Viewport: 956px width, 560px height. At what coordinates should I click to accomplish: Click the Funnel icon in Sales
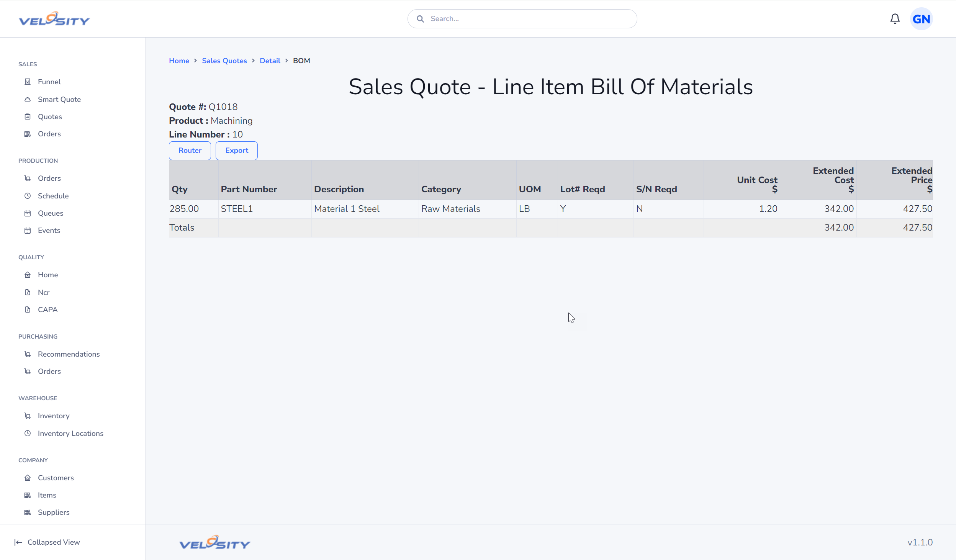pyautogui.click(x=28, y=82)
